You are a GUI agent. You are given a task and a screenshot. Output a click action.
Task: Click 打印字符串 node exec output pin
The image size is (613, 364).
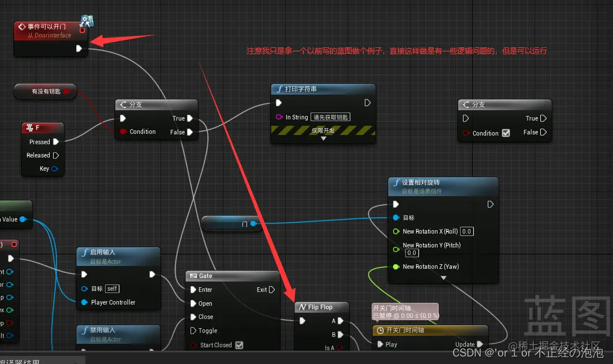point(368,103)
